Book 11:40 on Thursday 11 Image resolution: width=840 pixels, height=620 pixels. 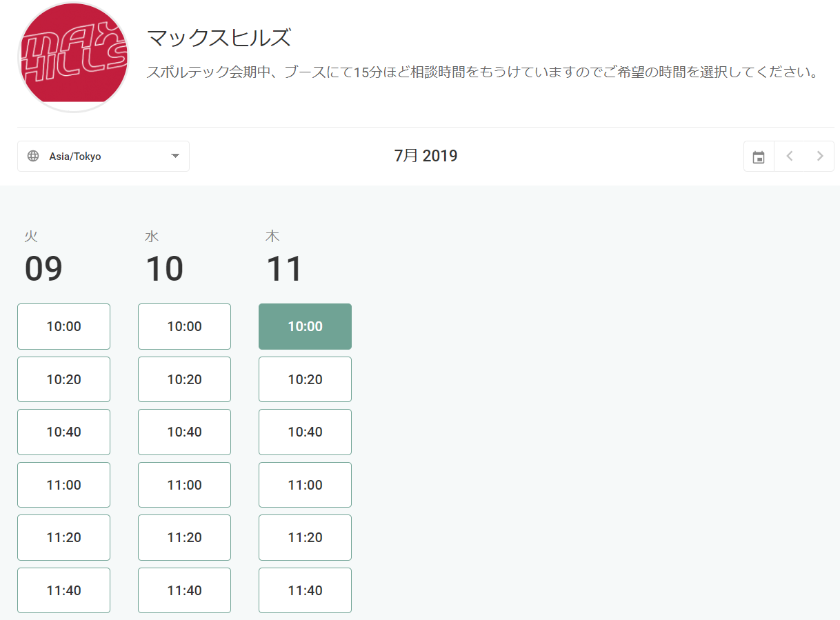tap(305, 590)
